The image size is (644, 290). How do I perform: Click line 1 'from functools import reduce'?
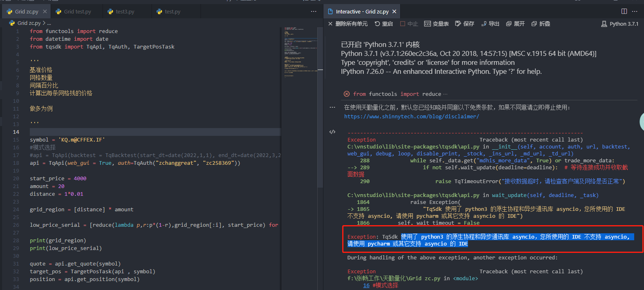[74, 31]
